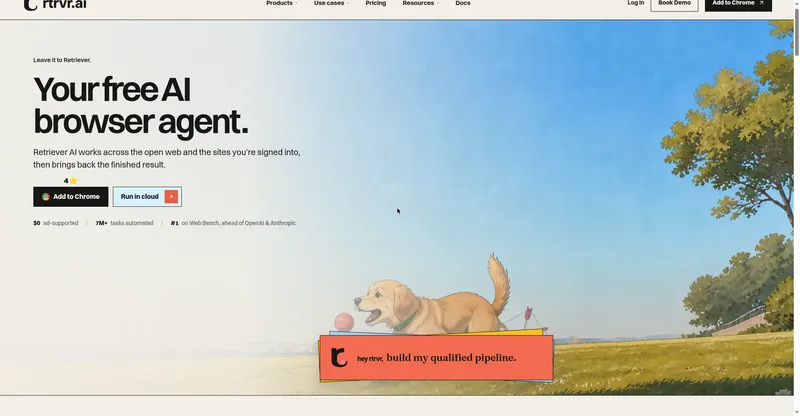This screenshot has width=800, height=416.
Task: Click the Log in link
Action: [x=635, y=3]
